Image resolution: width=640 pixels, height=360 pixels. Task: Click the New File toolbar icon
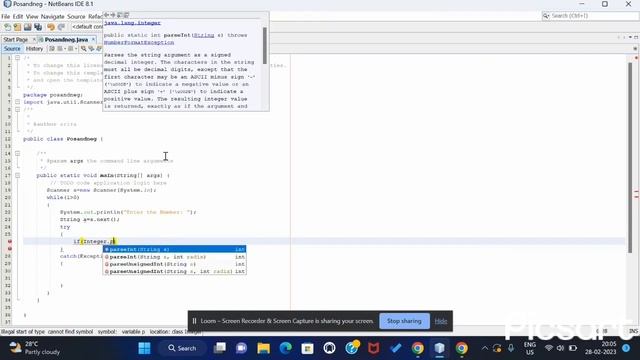pyautogui.click(x=7, y=27)
